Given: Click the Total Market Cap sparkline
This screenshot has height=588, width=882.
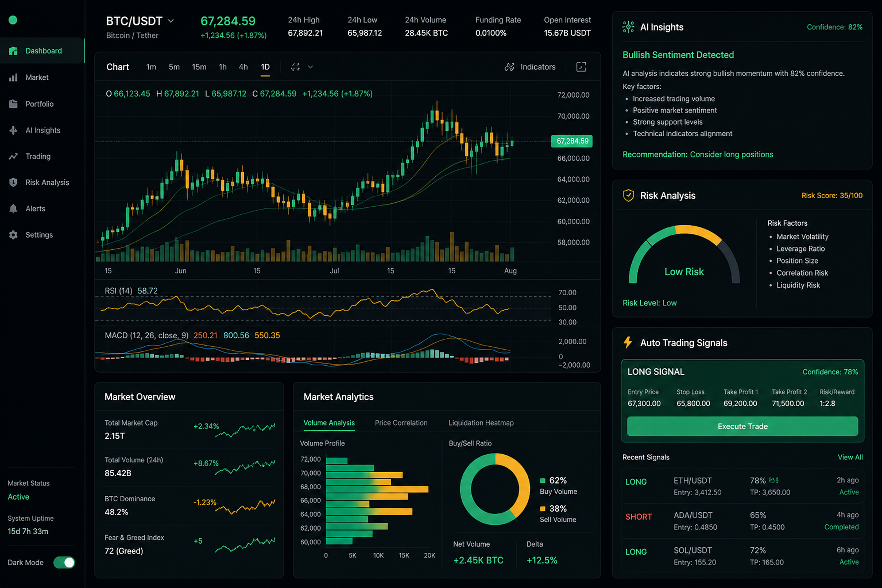Looking at the screenshot, I should tap(245, 430).
